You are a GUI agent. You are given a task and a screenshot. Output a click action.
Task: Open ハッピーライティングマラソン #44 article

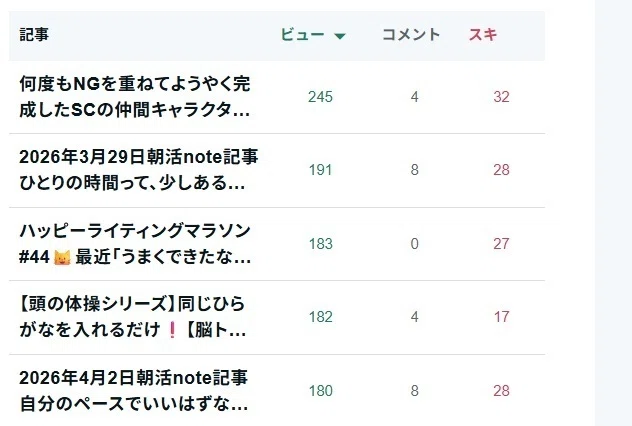[135, 243]
